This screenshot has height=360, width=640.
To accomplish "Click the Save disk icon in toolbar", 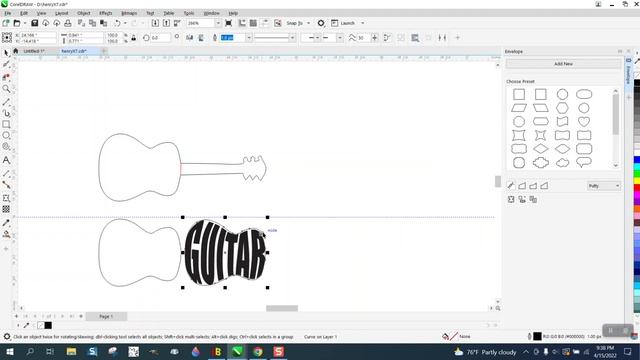I will (x=35, y=23).
